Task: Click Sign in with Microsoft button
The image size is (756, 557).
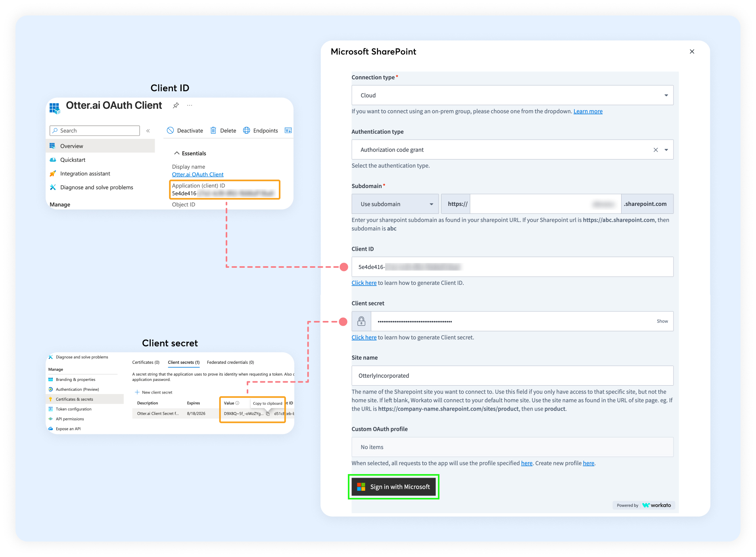Action: tap(394, 487)
